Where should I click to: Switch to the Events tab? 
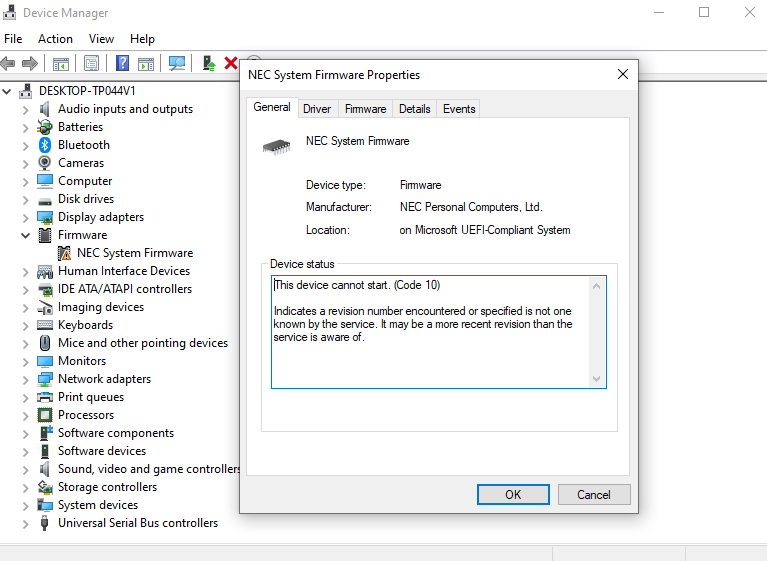coord(459,109)
